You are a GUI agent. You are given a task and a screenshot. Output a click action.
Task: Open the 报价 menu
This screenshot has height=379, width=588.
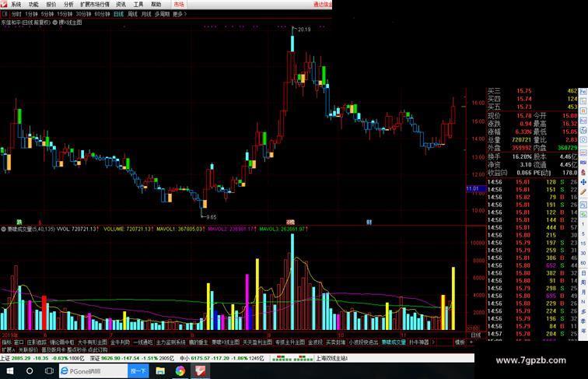click(51, 5)
